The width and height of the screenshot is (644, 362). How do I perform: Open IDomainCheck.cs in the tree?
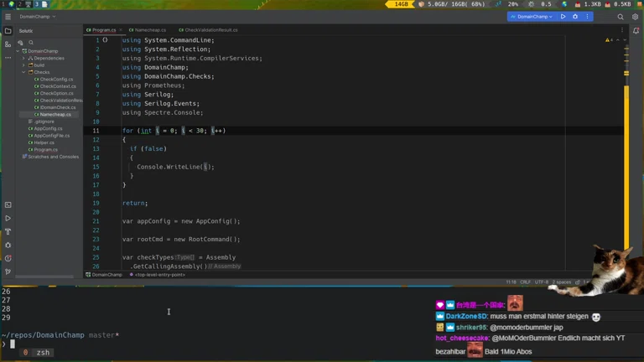pyautogui.click(x=55, y=107)
